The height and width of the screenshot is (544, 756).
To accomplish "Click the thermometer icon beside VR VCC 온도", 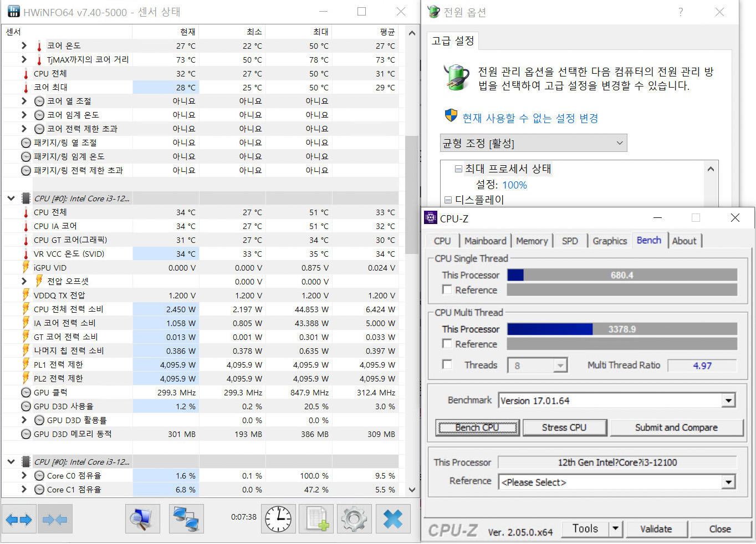I will click(x=26, y=254).
